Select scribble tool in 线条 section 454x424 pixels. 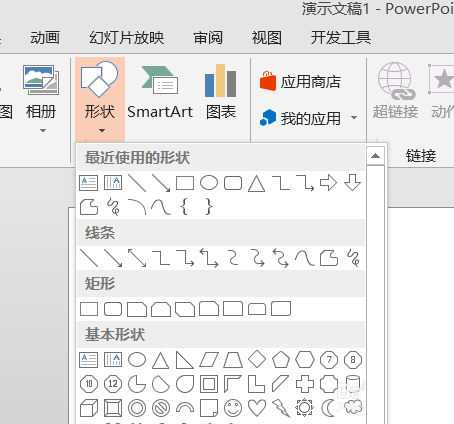pos(354,258)
